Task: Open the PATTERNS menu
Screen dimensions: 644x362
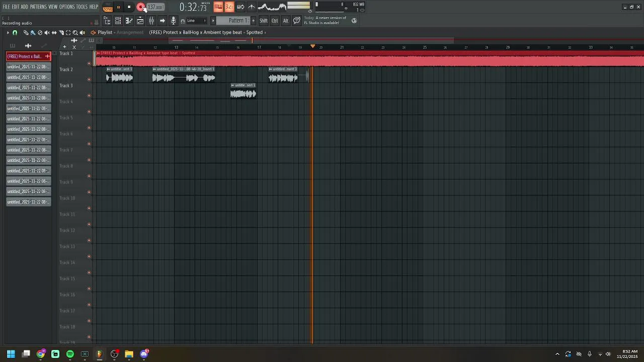Action: [x=38, y=7]
